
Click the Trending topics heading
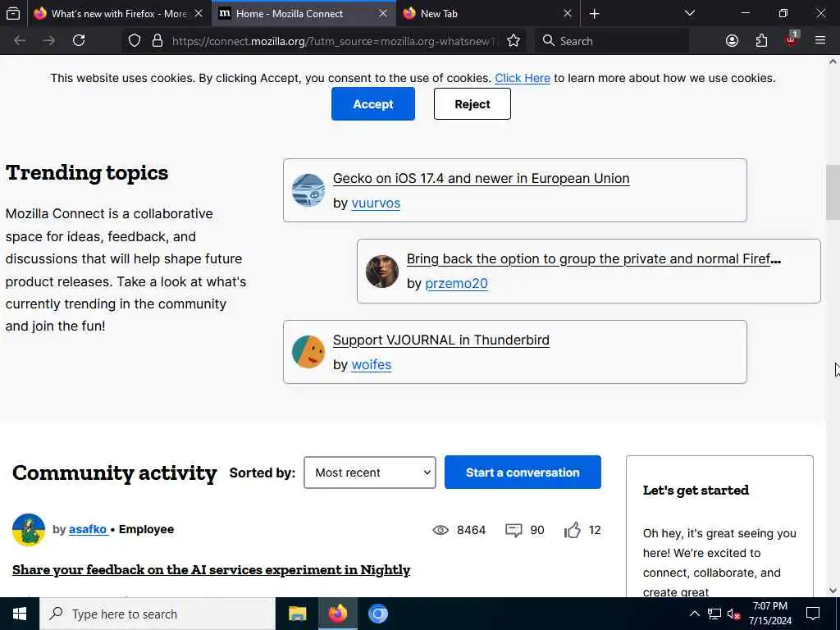[x=87, y=172]
